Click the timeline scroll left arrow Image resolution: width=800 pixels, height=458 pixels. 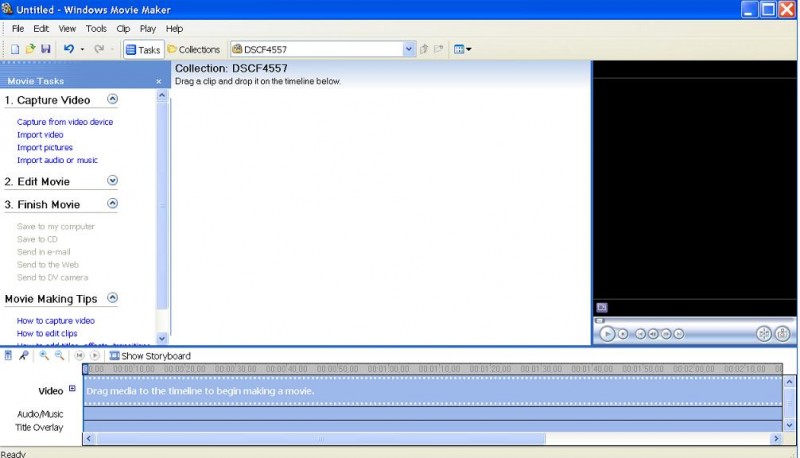[x=89, y=439]
